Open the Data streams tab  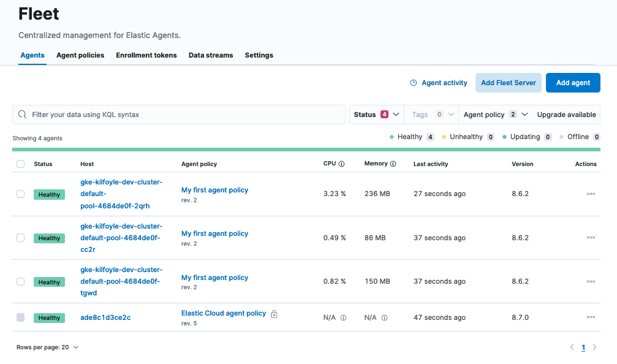pyautogui.click(x=211, y=55)
